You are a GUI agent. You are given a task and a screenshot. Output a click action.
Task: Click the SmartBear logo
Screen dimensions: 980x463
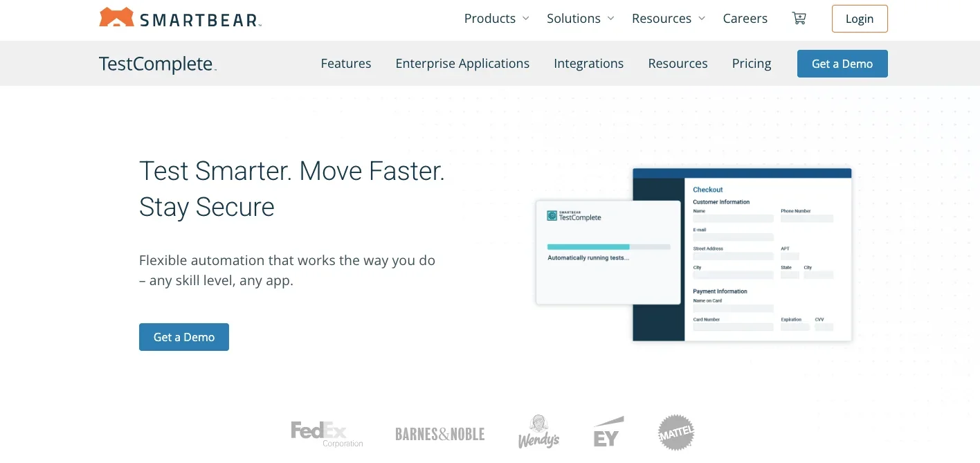pos(180,18)
